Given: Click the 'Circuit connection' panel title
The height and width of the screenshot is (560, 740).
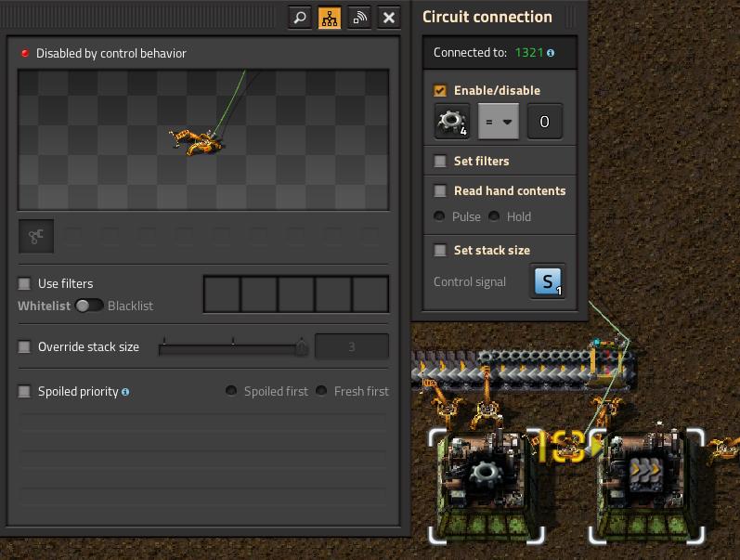Looking at the screenshot, I should [x=487, y=17].
